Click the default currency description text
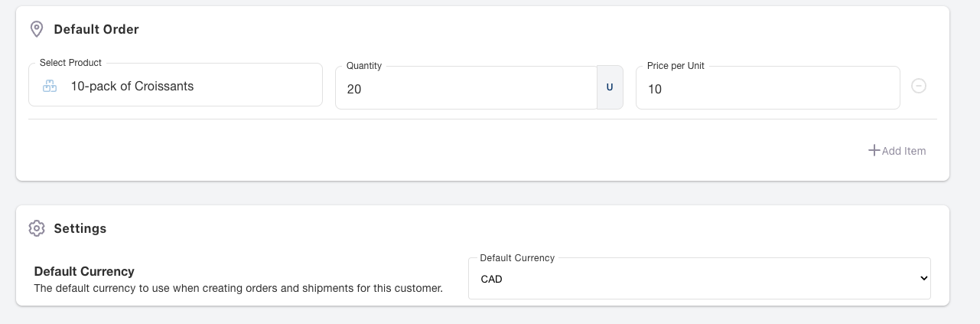The image size is (980, 324). (x=238, y=289)
